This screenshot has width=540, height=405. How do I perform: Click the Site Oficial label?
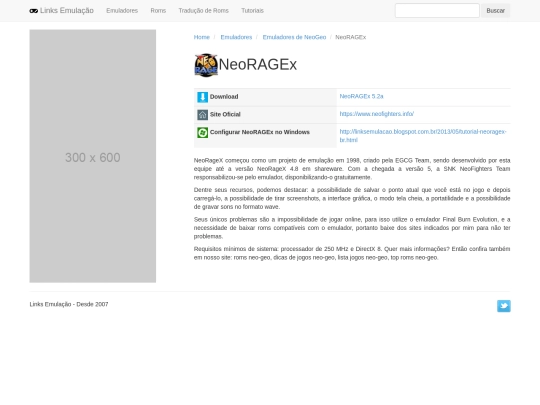(225, 114)
